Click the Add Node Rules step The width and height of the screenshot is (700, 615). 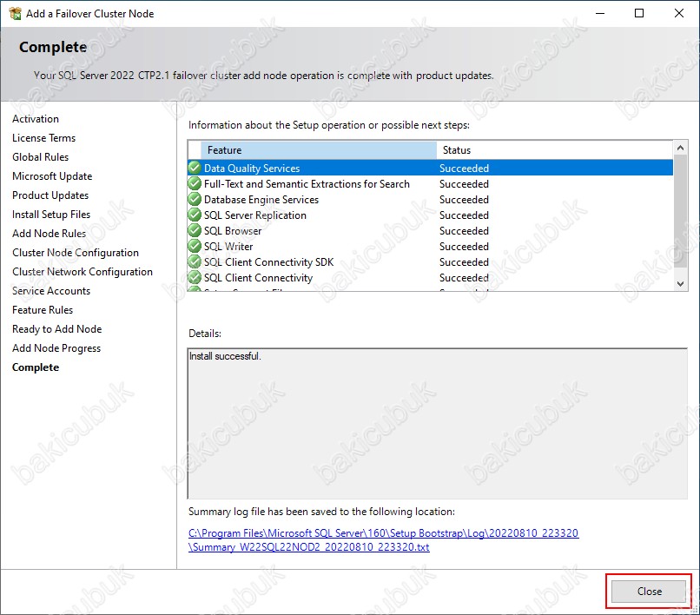tap(49, 234)
